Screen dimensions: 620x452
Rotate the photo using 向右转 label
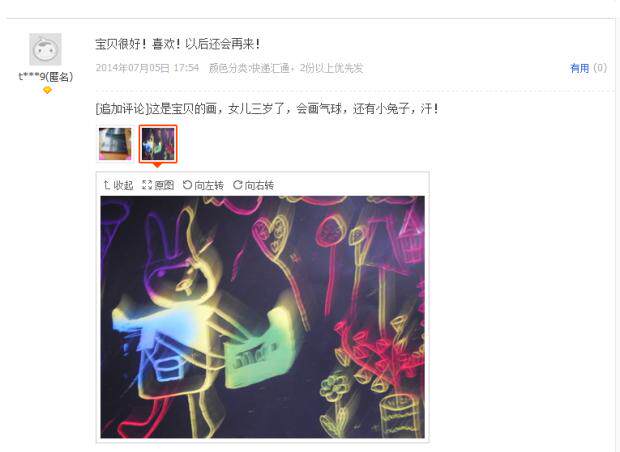pyautogui.click(x=259, y=185)
